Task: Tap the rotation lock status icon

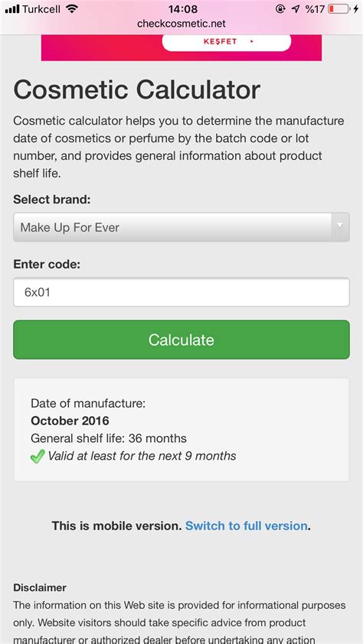Action: coord(280,9)
